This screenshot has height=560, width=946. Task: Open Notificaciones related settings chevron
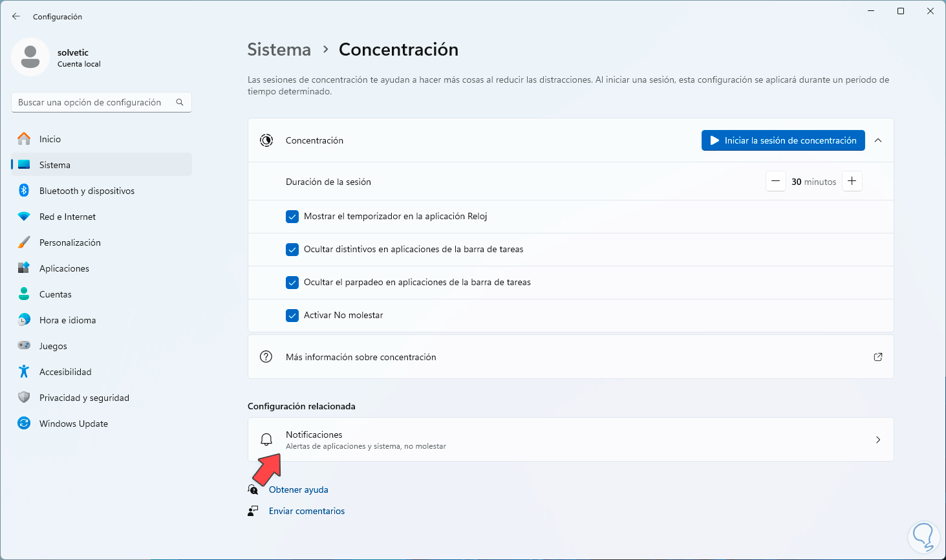[878, 440]
